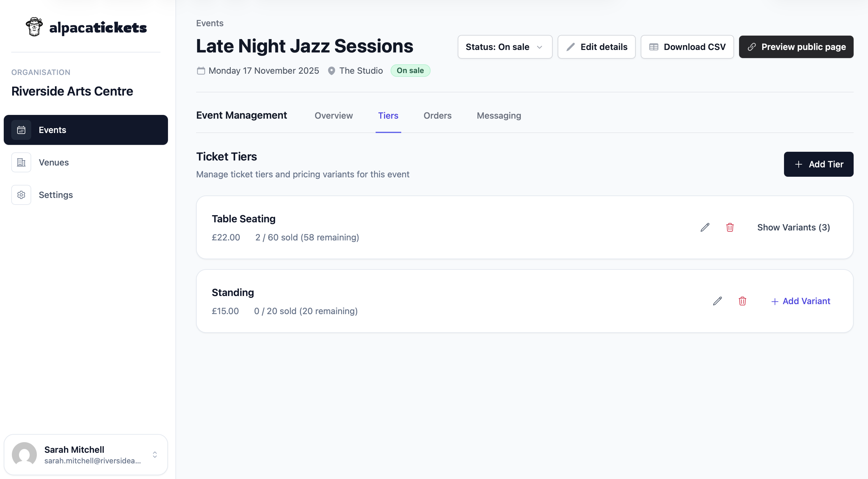Open Events via the calendar sidebar icon
Viewport: 868px width, 479px height.
(21, 130)
